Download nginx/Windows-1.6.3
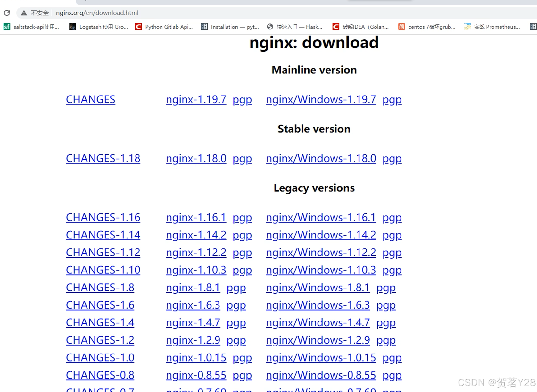This screenshot has height=392, width=537. (x=318, y=305)
